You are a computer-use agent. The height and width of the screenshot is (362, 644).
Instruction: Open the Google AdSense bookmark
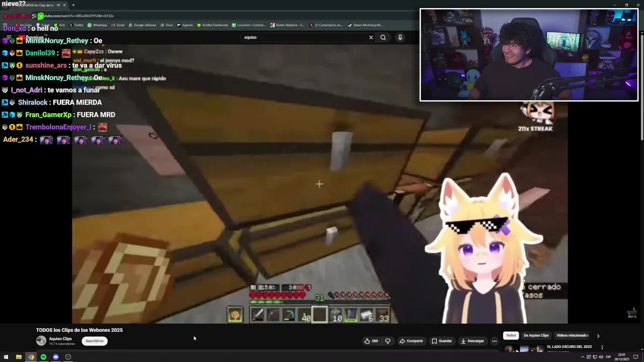coord(142,25)
